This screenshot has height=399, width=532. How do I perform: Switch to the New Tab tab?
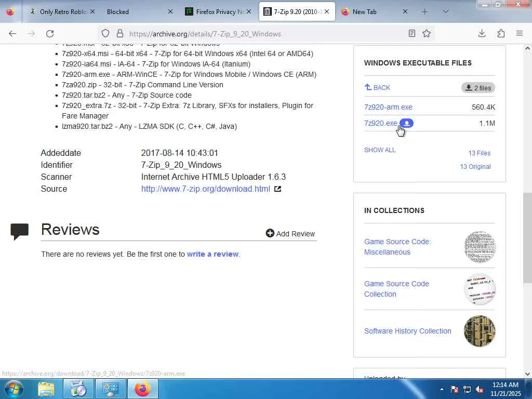pos(373,11)
